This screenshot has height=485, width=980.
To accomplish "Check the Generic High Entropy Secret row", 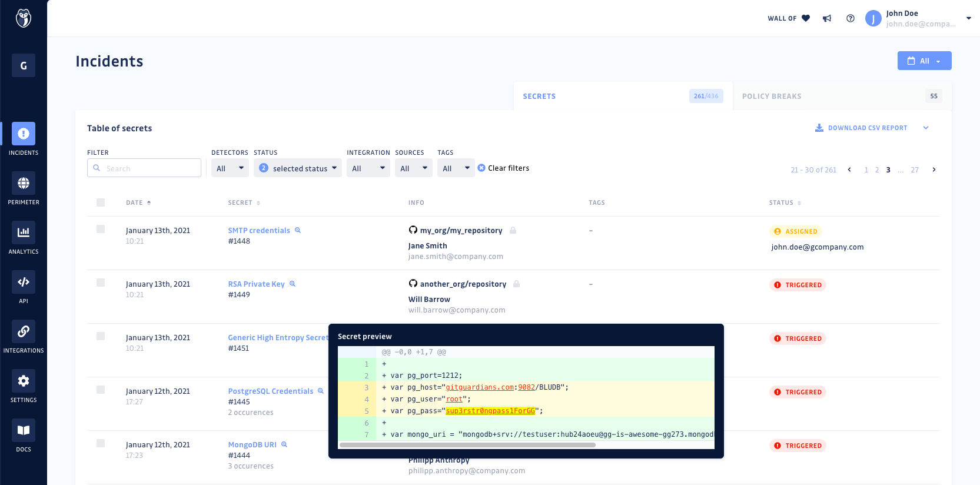I will (101, 336).
